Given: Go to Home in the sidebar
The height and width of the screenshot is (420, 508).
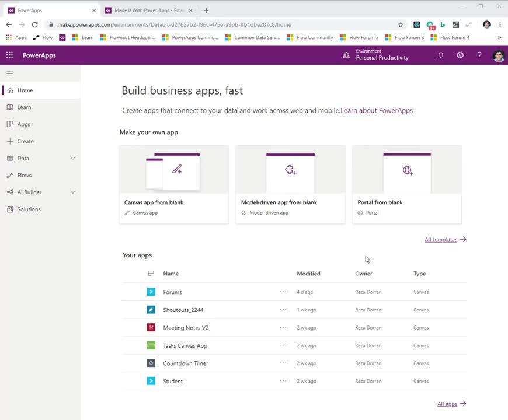Looking at the screenshot, I should pyautogui.click(x=40, y=90).
